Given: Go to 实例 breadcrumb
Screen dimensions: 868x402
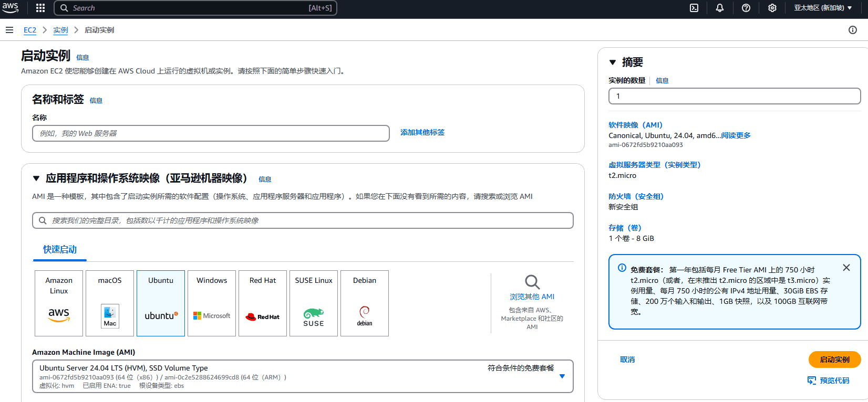Looking at the screenshot, I should tap(60, 30).
